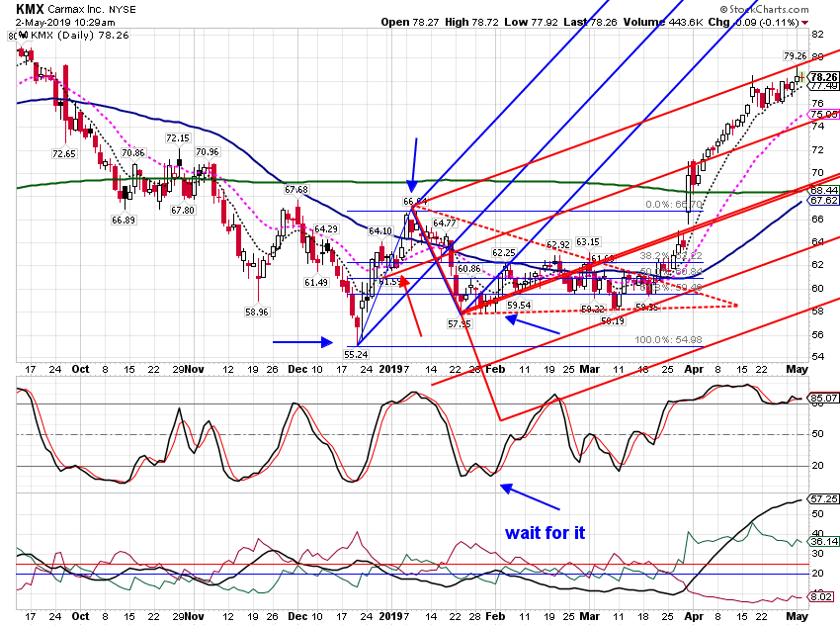840x626 pixels.
Task: Click the 67.68 December peak label
Action: 296,189
